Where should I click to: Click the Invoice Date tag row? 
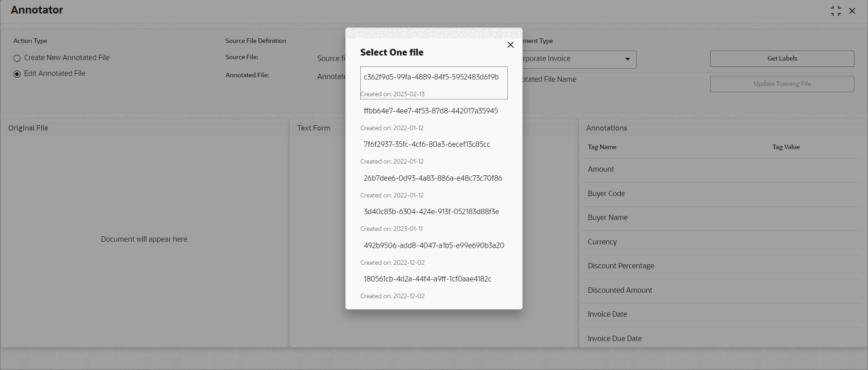click(721, 314)
